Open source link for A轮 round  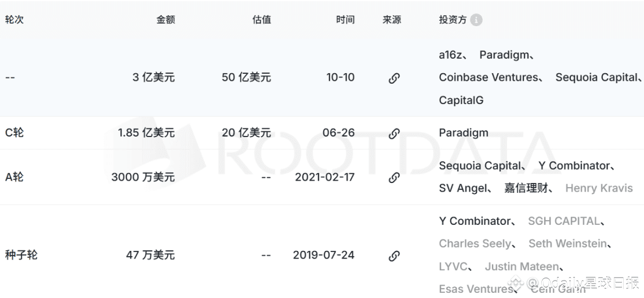pyautogui.click(x=394, y=177)
